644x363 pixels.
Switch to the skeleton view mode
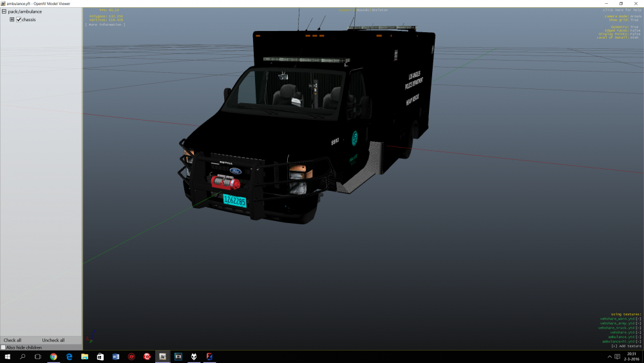[379, 10]
